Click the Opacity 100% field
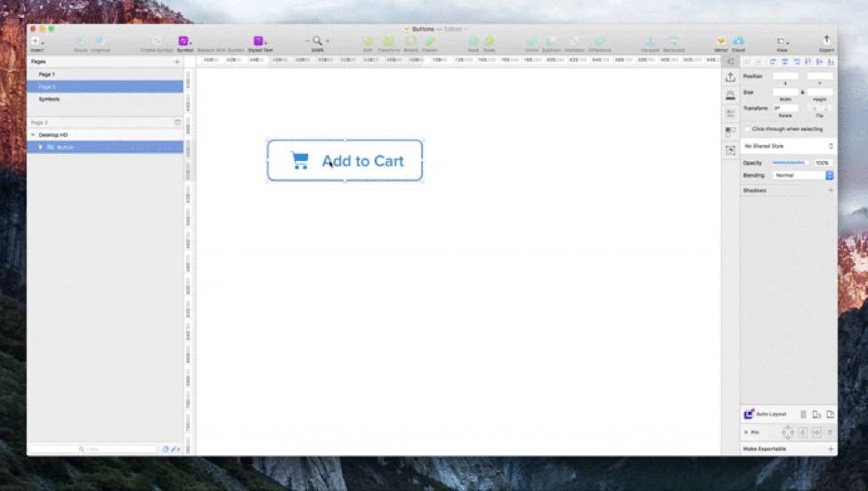The height and width of the screenshot is (491, 868). [822, 163]
